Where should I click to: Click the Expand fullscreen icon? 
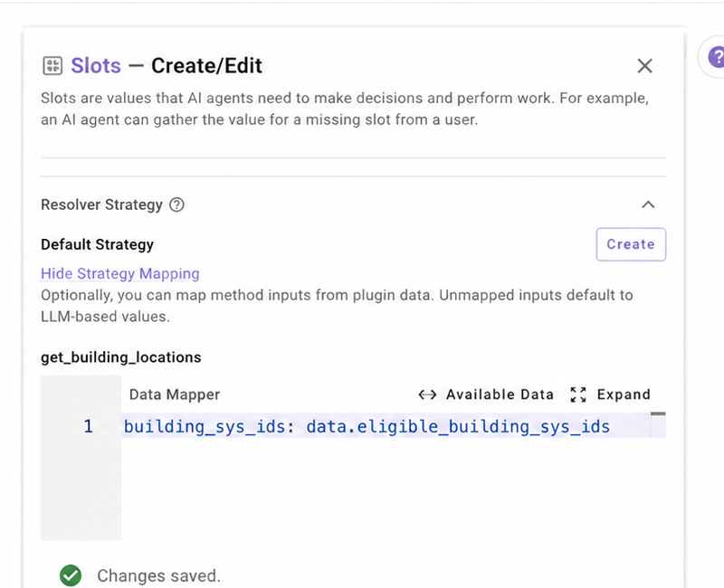[578, 394]
